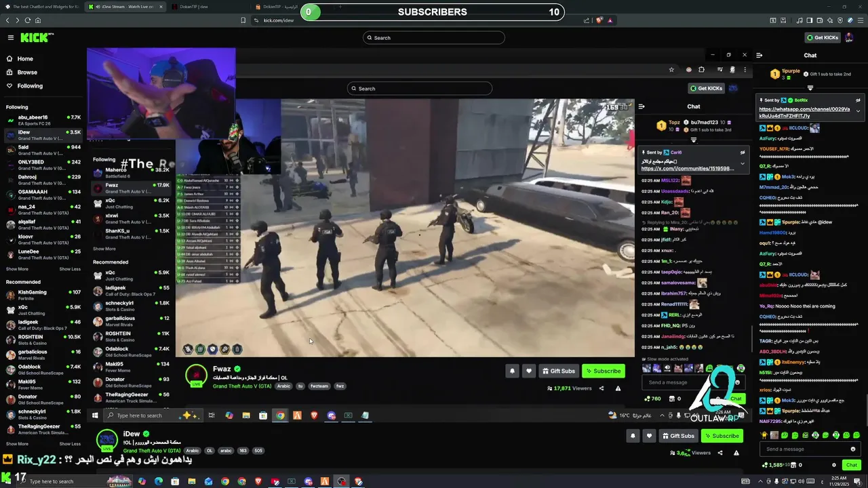The width and height of the screenshot is (868, 488).
Task: Open KishGaming recommended channel
Action: [x=42, y=295]
